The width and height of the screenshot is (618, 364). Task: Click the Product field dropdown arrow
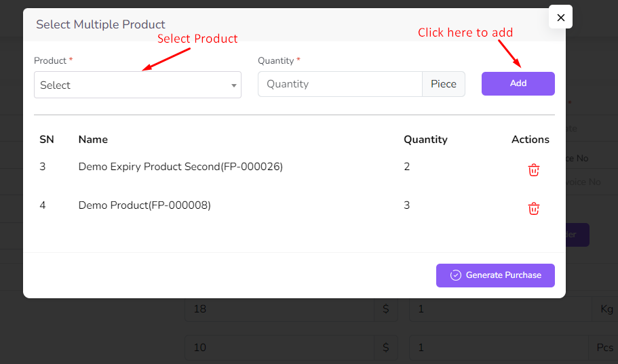click(x=234, y=86)
